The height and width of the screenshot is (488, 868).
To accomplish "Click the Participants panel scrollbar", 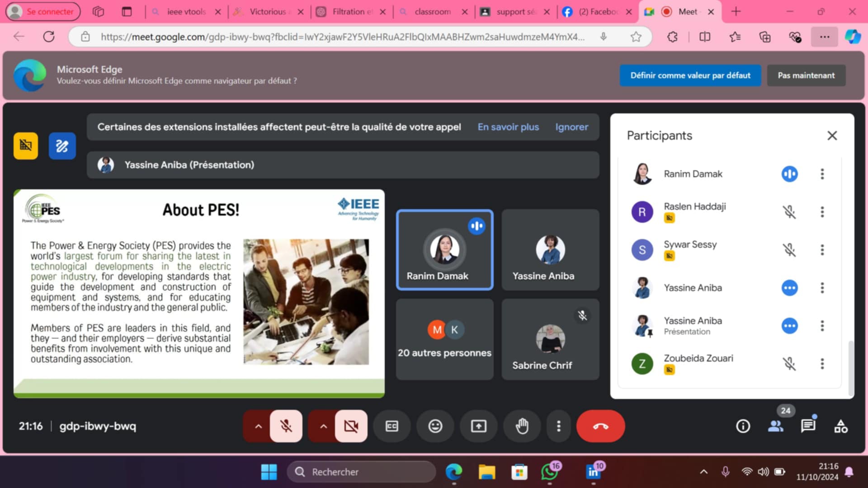I will (x=851, y=368).
